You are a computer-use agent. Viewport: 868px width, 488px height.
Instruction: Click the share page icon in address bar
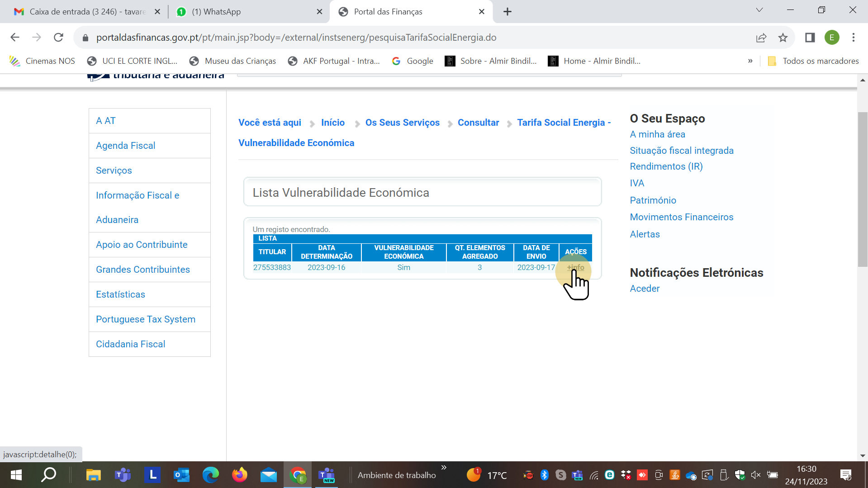pos(761,38)
